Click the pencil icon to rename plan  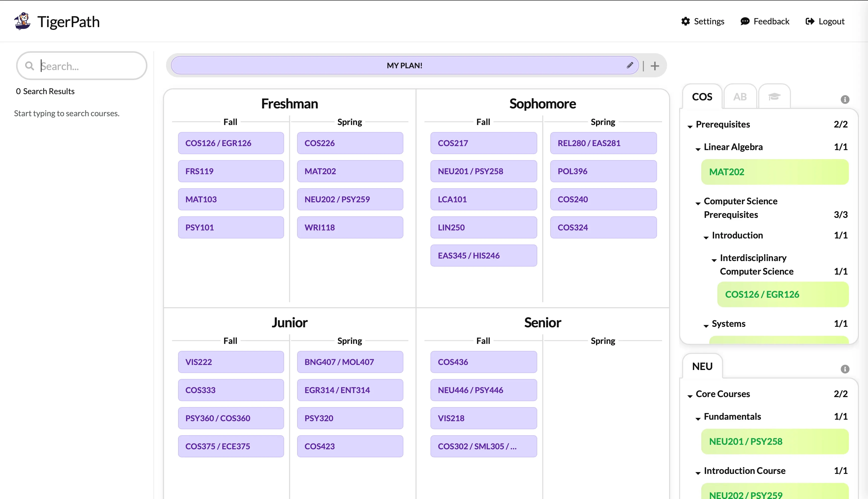pos(630,65)
